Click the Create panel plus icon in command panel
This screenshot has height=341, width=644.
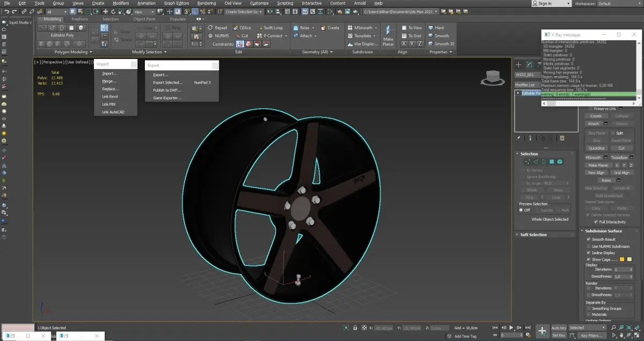tap(519, 65)
